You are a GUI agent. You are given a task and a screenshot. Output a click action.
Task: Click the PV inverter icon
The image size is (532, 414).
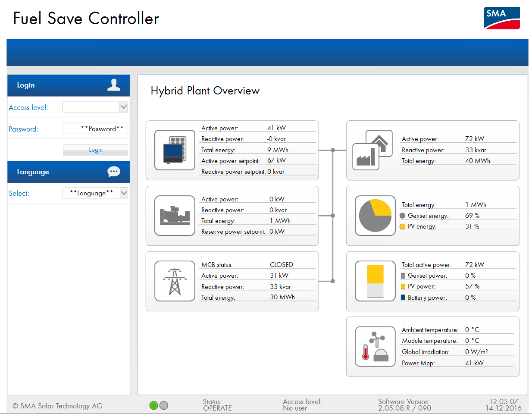pos(175,150)
